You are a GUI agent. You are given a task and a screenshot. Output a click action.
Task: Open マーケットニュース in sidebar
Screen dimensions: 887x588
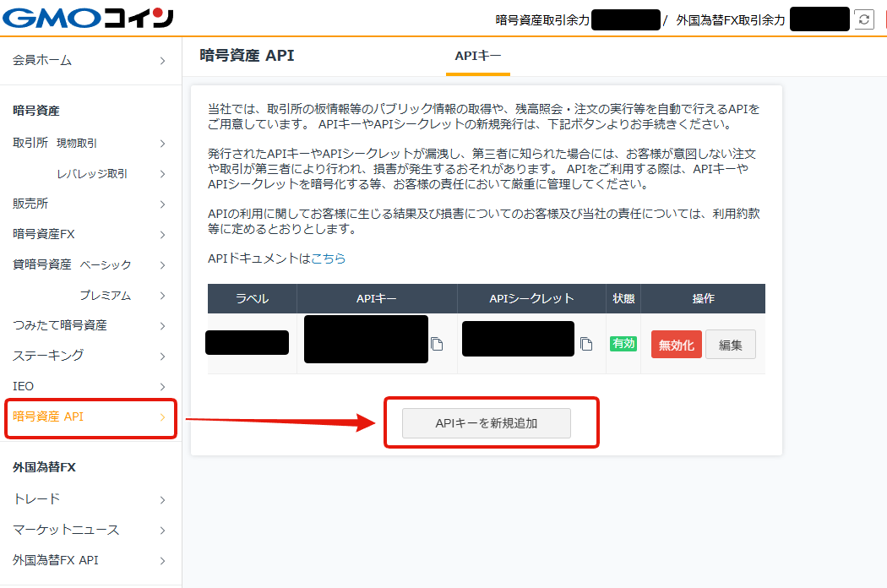pyautogui.click(x=66, y=530)
